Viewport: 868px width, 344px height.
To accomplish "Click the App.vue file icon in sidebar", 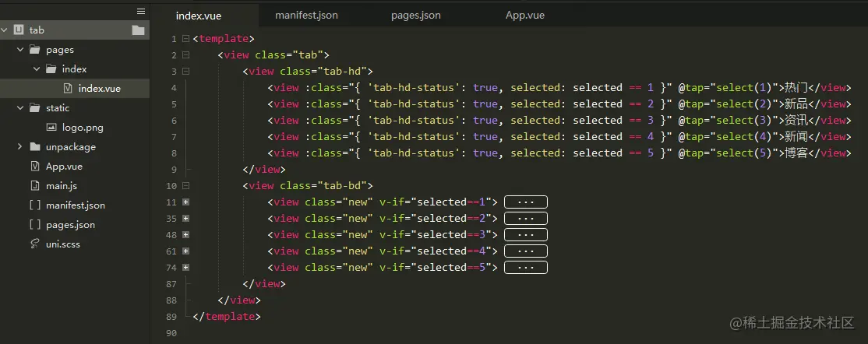I will click(x=35, y=166).
